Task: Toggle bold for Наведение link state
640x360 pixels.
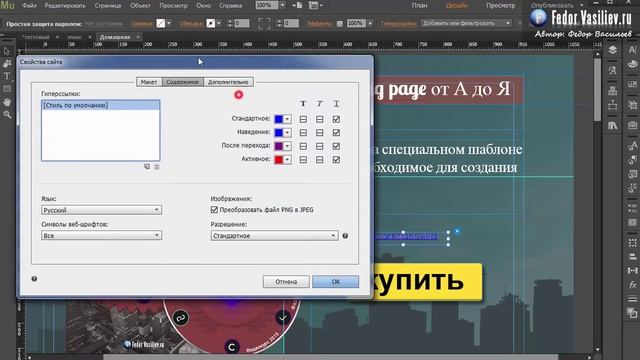Action: coord(303,133)
